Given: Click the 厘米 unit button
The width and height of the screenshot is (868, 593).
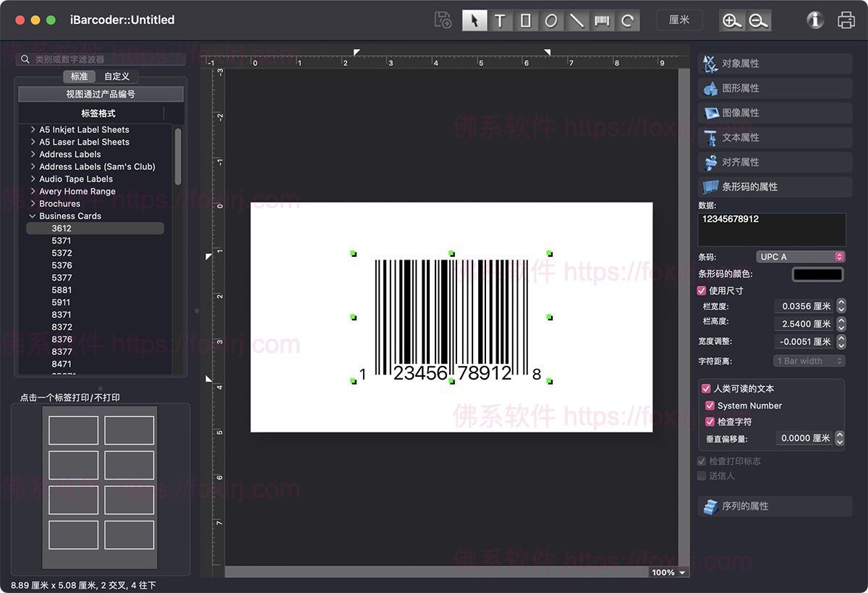Looking at the screenshot, I should click(x=678, y=20).
